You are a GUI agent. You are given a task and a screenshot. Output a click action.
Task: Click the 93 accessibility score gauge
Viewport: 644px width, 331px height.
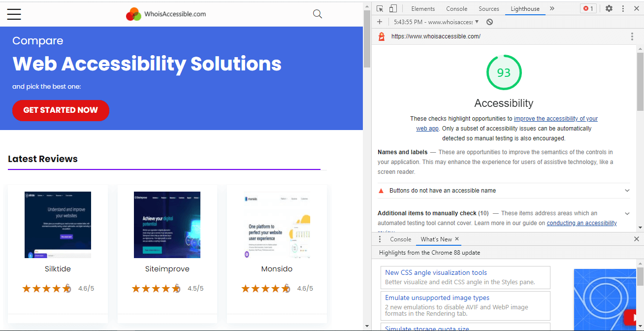504,73
